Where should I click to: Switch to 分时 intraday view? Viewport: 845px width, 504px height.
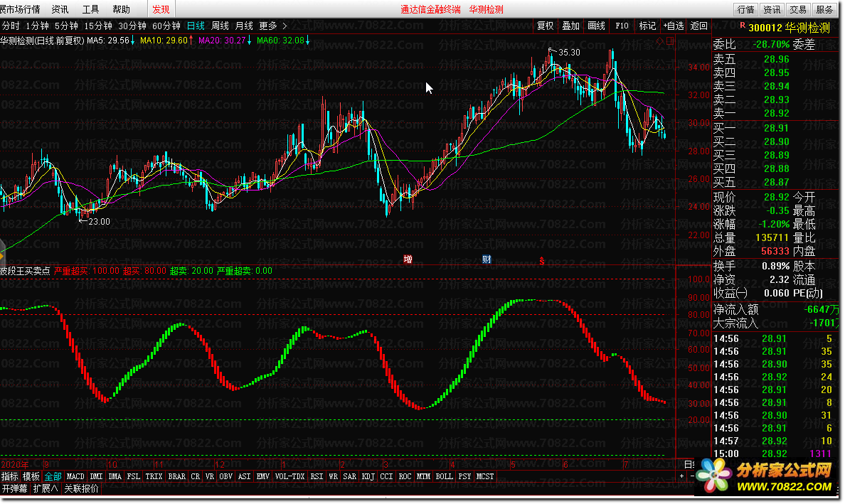pos(11,26)
